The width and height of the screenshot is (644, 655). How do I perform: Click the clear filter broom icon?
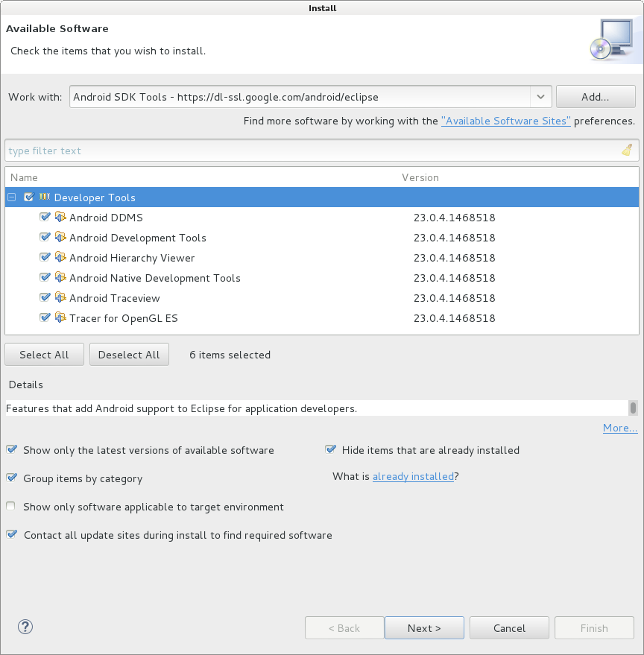pos(627,150)
